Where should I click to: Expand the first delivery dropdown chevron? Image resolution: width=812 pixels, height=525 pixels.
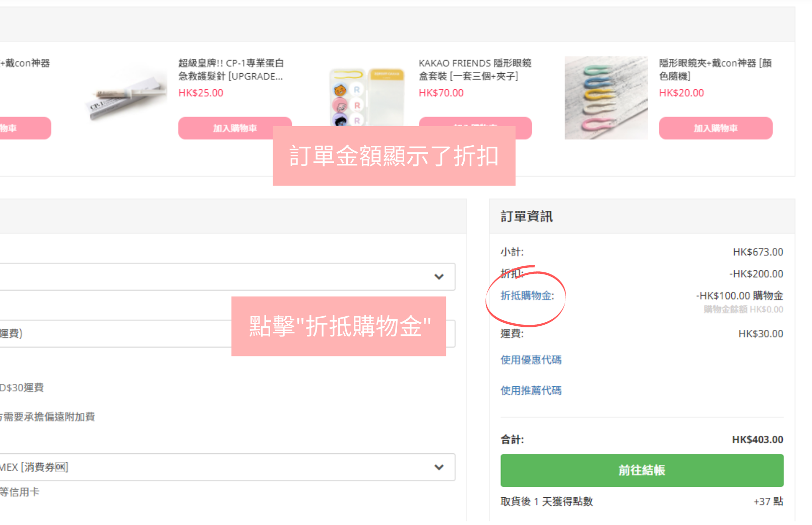pos(439,276)
